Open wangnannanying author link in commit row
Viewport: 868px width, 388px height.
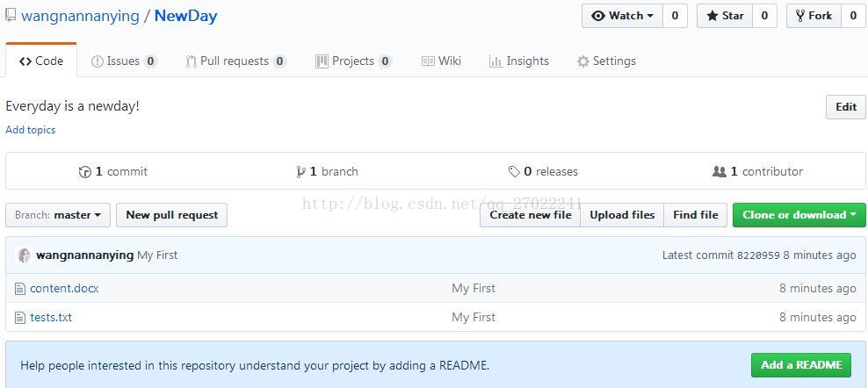84,255
